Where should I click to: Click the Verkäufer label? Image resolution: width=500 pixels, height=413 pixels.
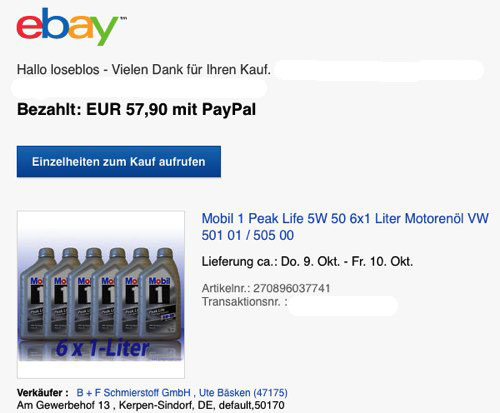tap(43, 393)
